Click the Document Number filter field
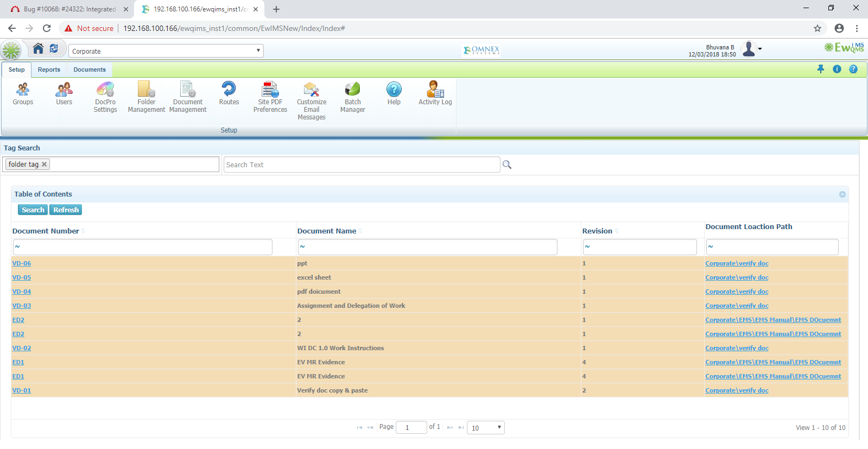The height and width of the screenshot is (449, 868). point(142,247)
